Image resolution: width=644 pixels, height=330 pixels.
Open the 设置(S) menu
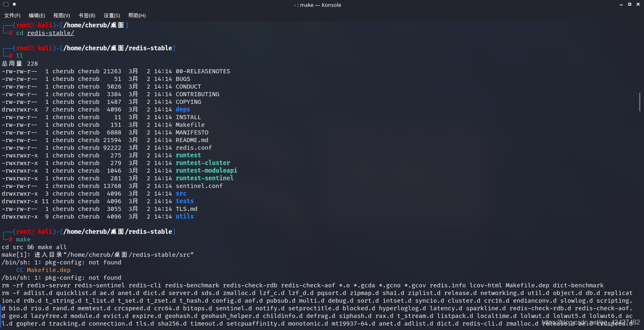coord(112,15)
